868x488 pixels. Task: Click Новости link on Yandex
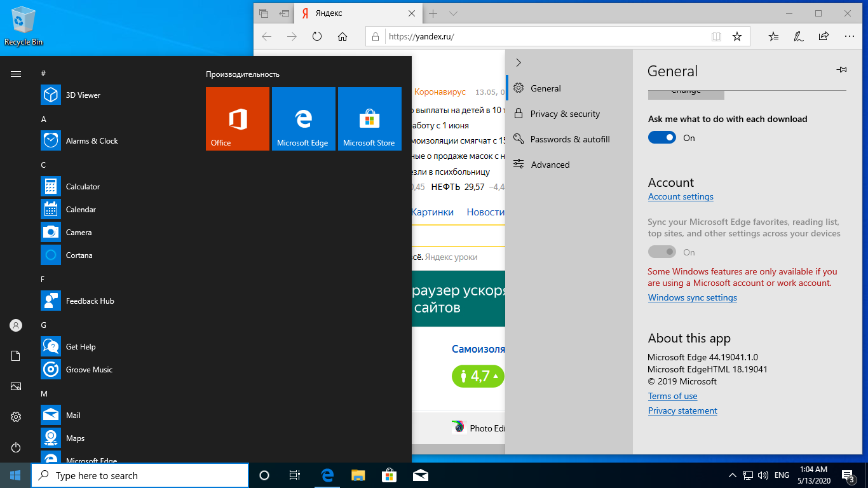pyautogui.click(x=485, y=212)
